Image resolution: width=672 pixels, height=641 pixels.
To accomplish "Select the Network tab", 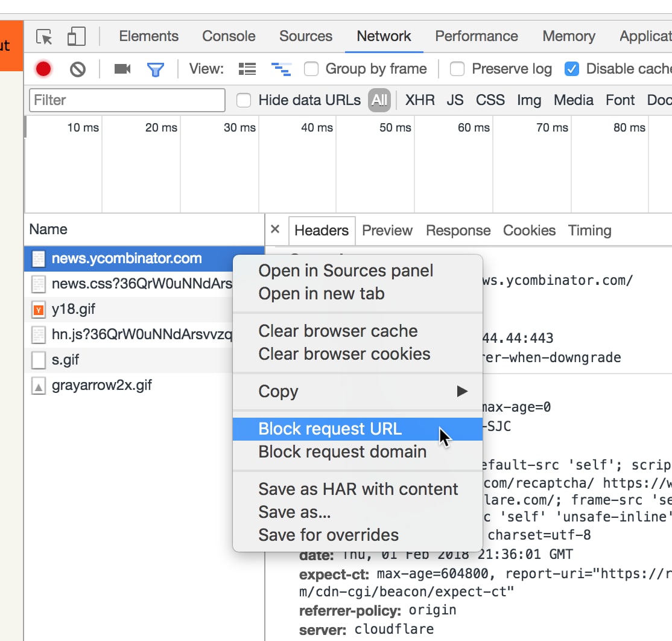I will pyautogui.click(x=384, y=36).
